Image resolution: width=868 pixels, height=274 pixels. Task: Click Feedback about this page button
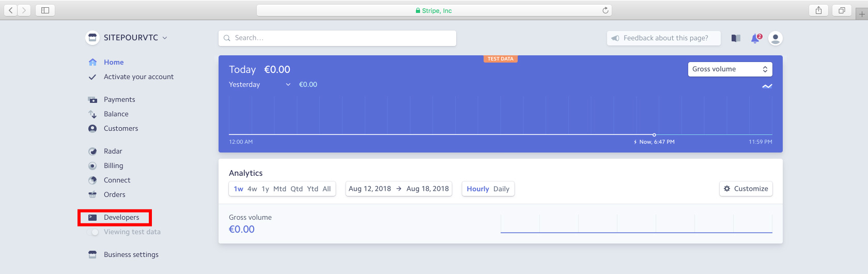[664, 38]
